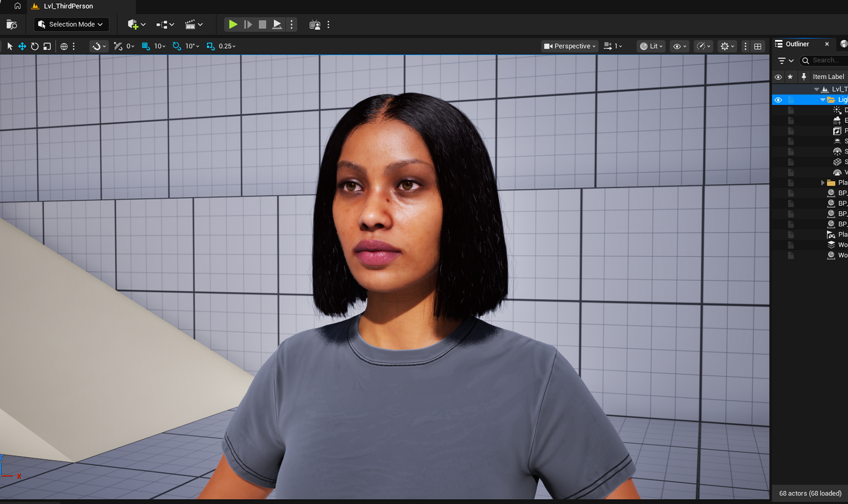Image resolution: width=848 pixels, height=504 pixels.
Task: Toggle rotation snapping in the viewport toolbar
Action: [x=177, y=46]
